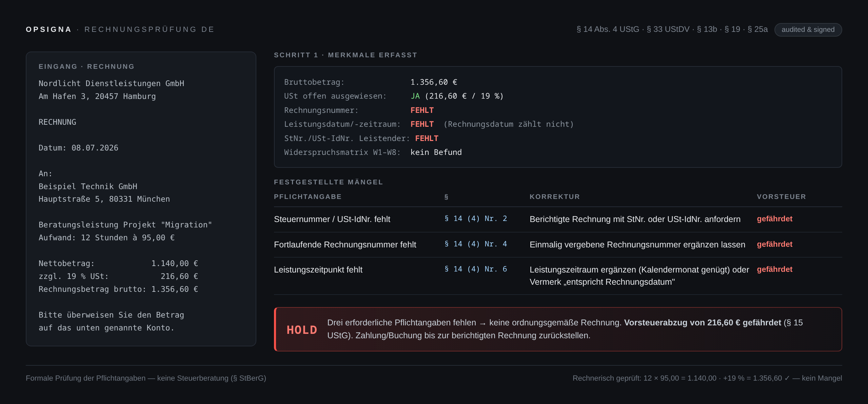Click the KORREKTUR column header
This screenshot has width=868, height=404.
[x=555, y=197]
